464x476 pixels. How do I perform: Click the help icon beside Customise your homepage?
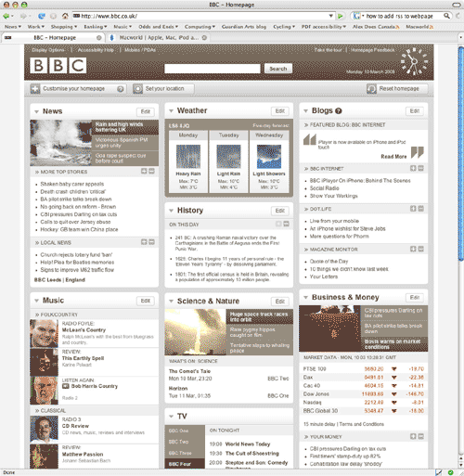[121, 89]
